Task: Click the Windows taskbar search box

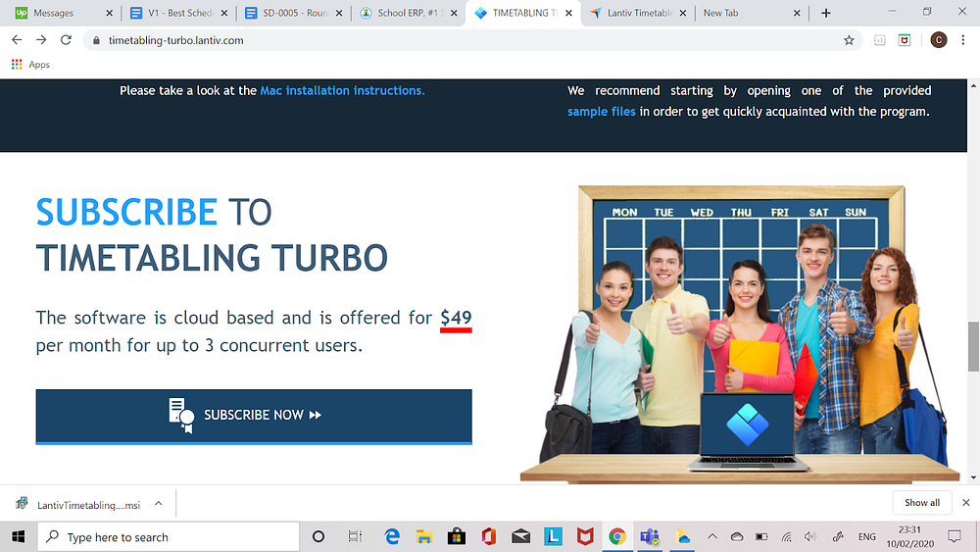Action: click(x=169, y=536)
